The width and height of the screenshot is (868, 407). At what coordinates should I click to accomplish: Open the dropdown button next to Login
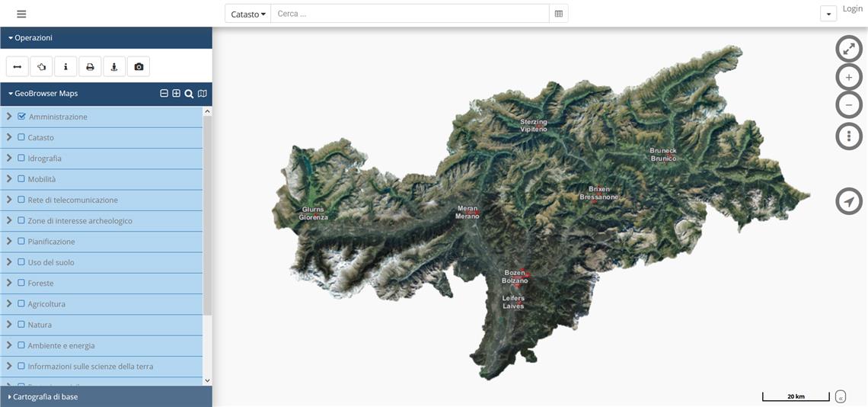pos(828,14)
